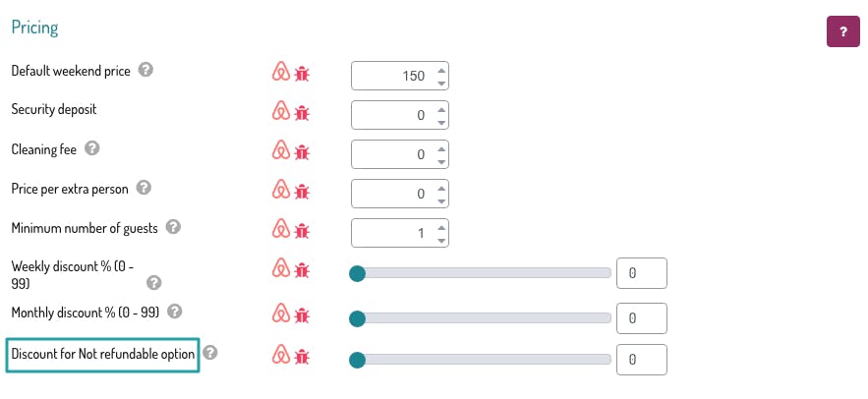
Task: Increment Minimum number of guests stepper up
Action: point(441,227)
